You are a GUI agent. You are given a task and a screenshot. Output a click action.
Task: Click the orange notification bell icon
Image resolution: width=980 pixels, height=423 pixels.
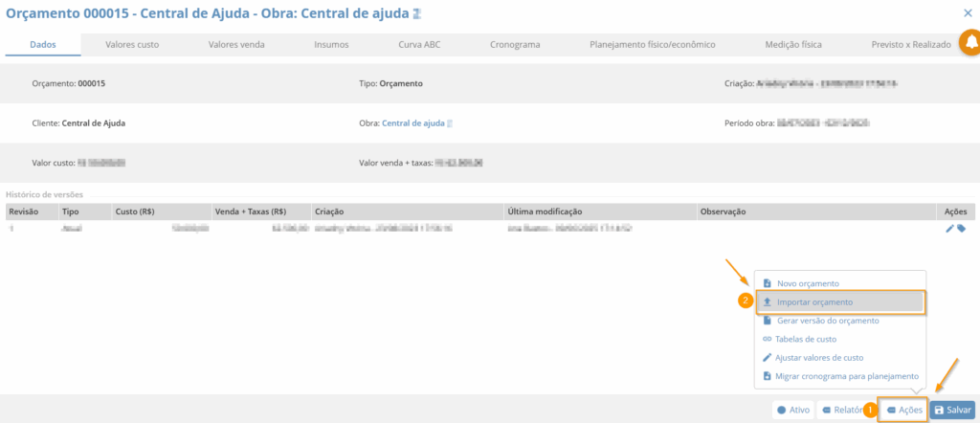tap(969, 44)
